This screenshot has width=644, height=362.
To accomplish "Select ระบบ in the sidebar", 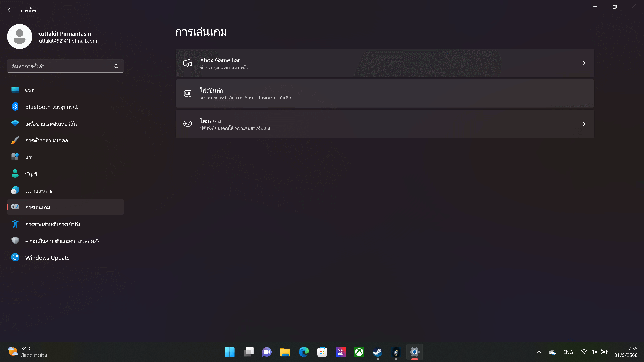I will 66,90.
